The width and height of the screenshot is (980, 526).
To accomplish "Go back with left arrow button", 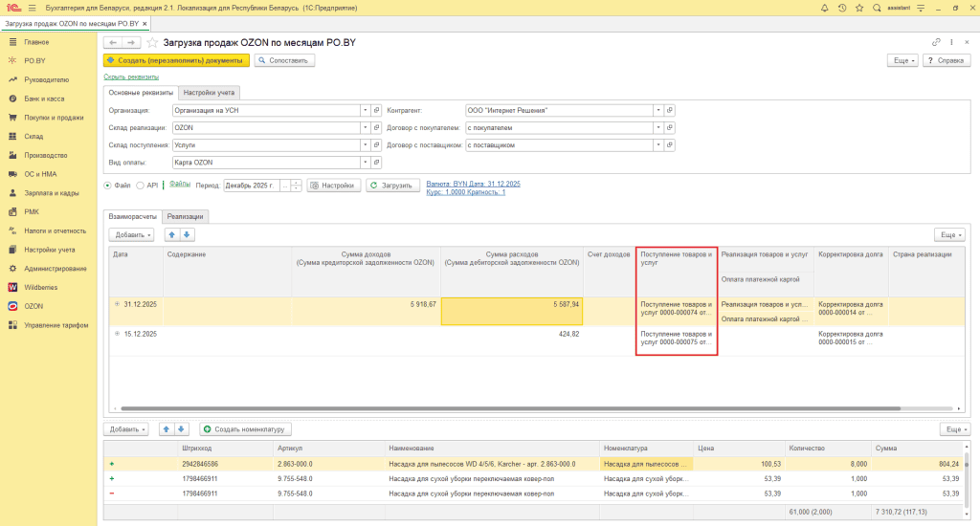I will [x=113, y=42].
